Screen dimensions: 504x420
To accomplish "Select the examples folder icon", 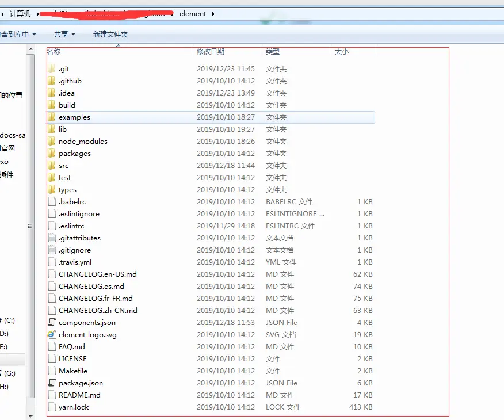I will [51, 117].
